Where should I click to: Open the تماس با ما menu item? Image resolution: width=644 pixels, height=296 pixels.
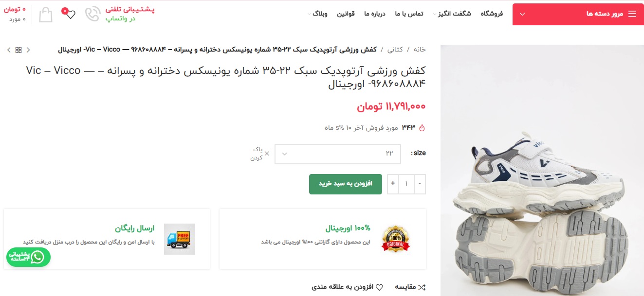tap(409, 14)
